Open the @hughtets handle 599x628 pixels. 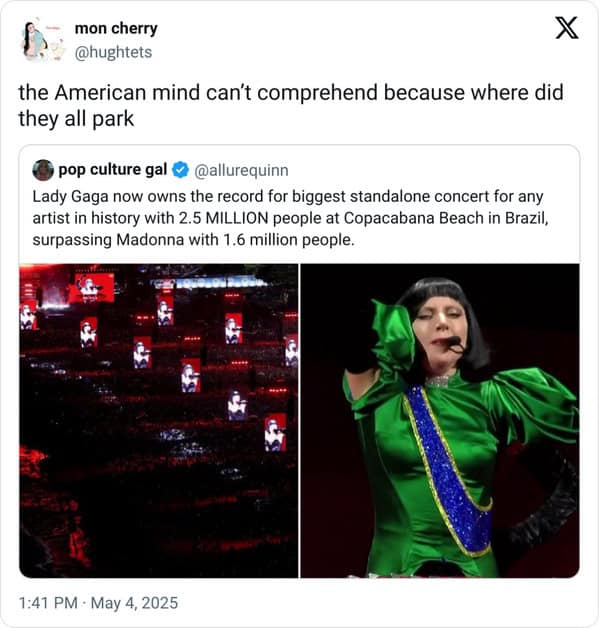point(113,52)
